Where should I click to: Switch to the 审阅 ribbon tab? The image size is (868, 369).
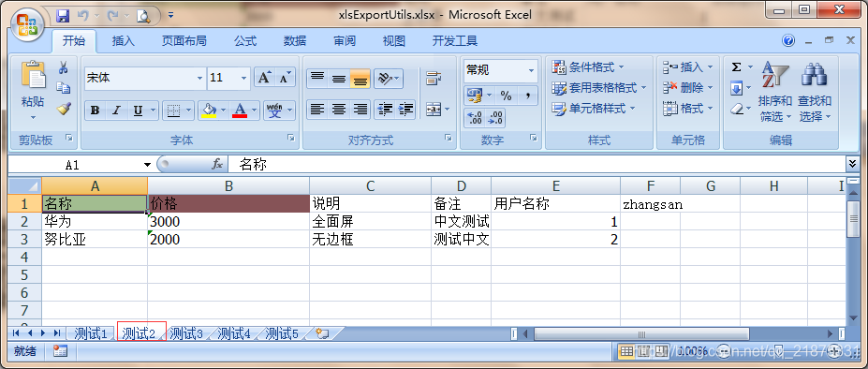tap(345, 41)
